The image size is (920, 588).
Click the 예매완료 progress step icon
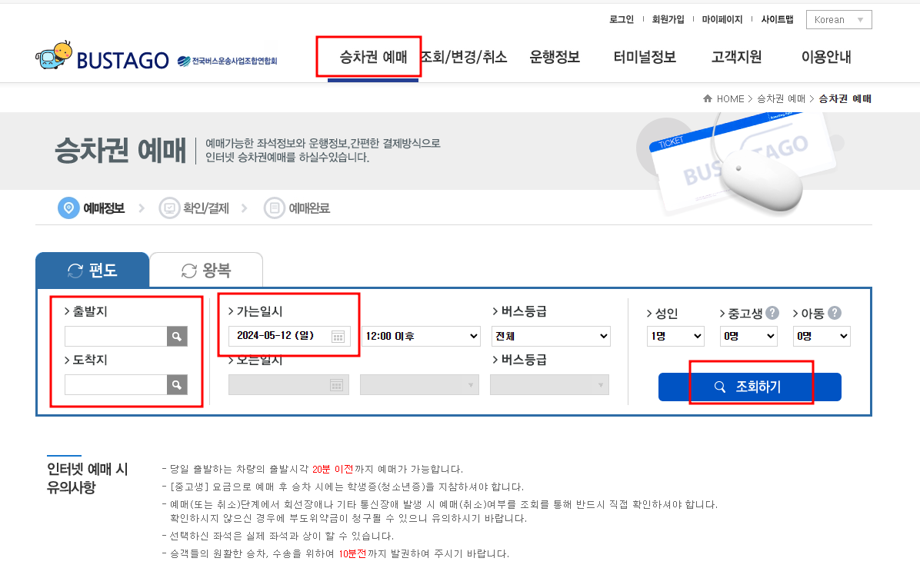pyautogui.click(x=274, y=208)
